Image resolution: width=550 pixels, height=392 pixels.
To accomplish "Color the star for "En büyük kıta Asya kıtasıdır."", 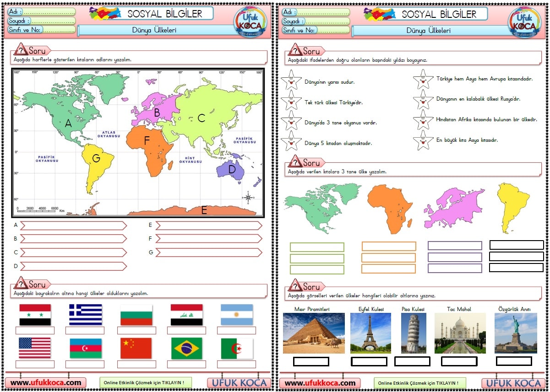I will click(x=422, y=140).
